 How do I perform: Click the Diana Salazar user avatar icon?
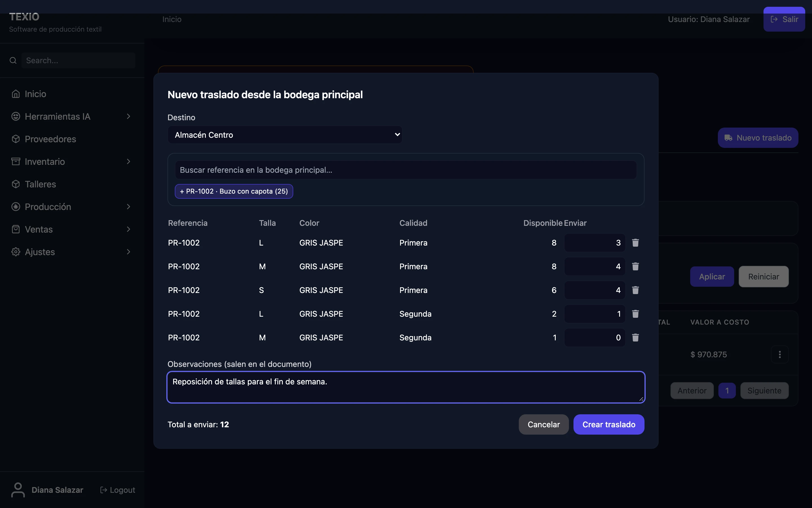point(18,490)
